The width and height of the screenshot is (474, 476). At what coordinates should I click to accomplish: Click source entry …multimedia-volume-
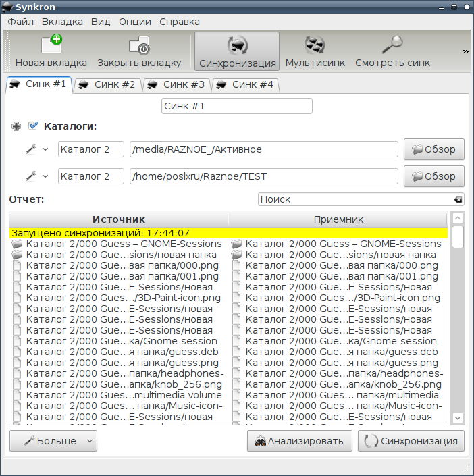coord(126,395)
